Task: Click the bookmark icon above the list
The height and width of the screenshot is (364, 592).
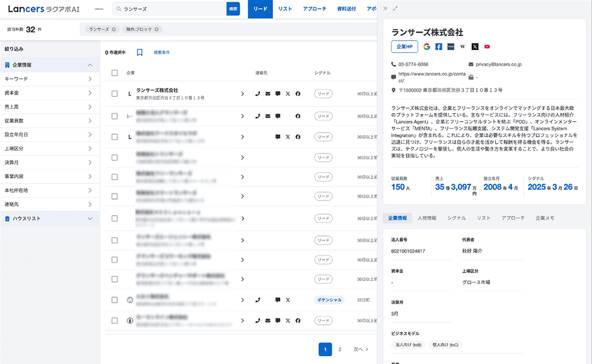Action: pyautogui.click(x=139, y=52)
